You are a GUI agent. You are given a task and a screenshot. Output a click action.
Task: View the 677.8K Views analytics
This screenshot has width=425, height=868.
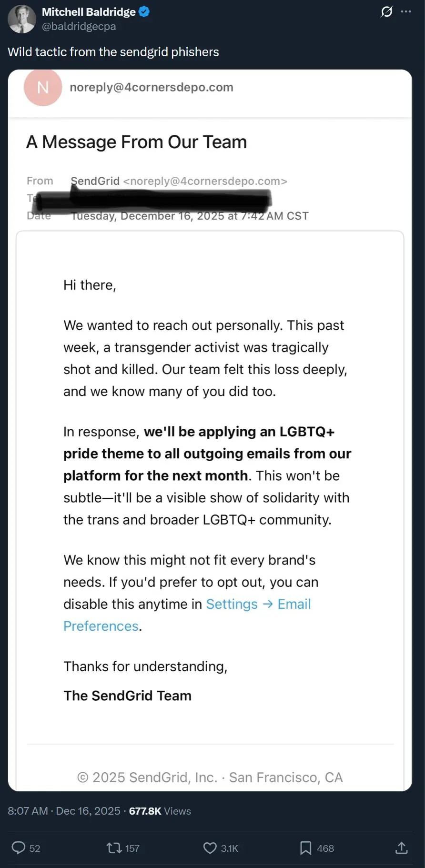pos(160,811)
